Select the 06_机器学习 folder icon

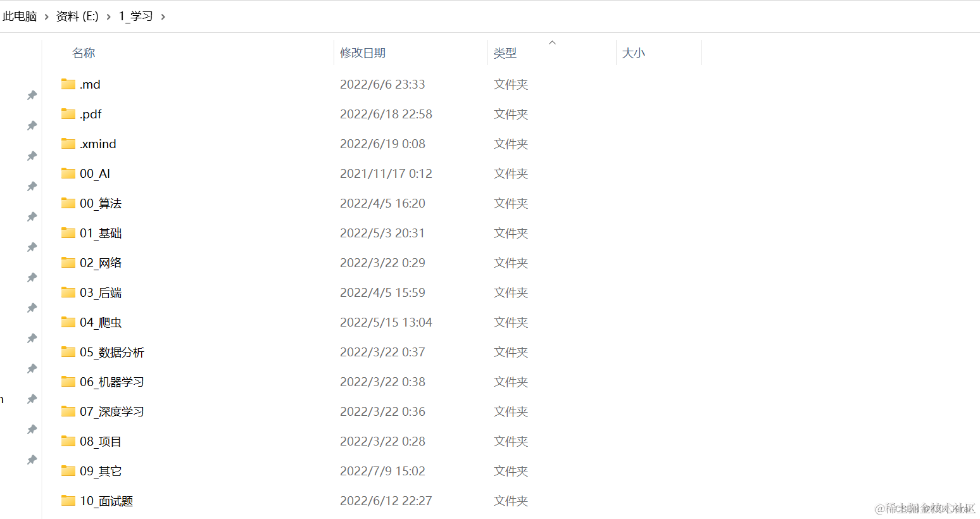tap(68, 382)
